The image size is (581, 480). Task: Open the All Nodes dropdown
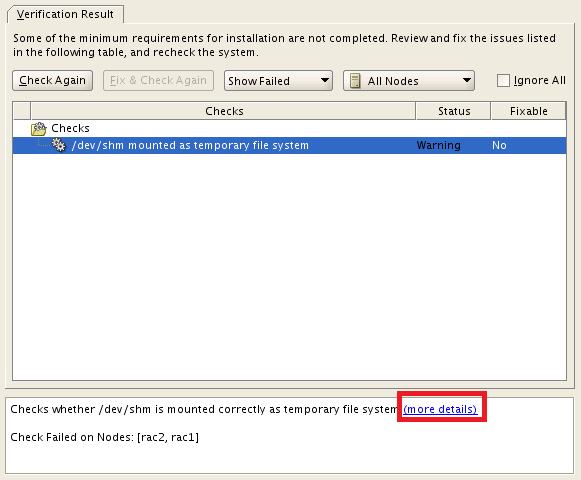coord(409,80)
